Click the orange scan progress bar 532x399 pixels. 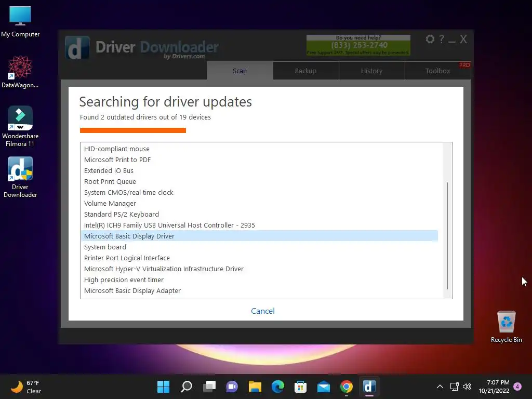133,130
